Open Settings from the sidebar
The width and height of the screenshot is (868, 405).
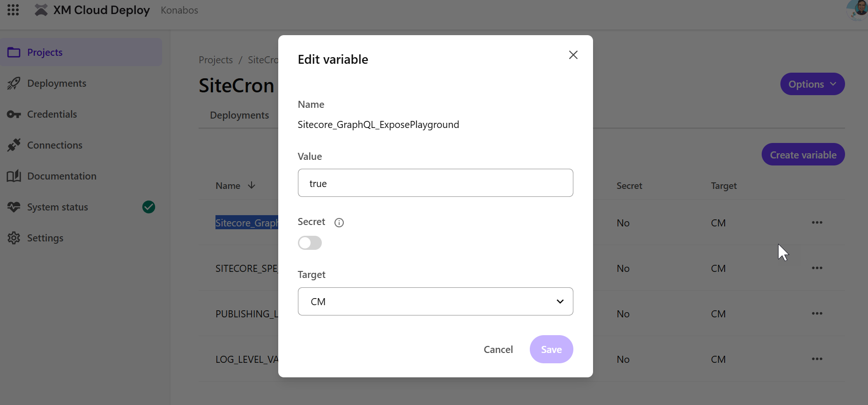point(45,238)
